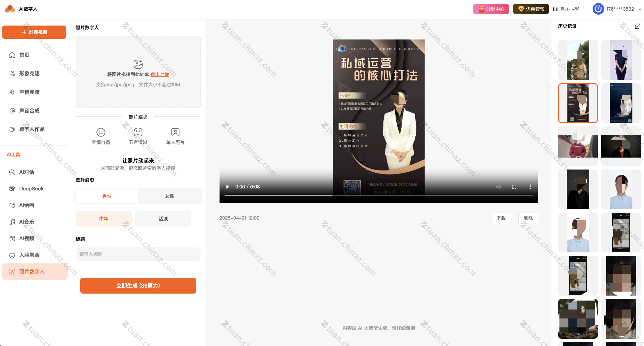Click 立即生成 (36算力) button
This screenshot has height=346, width=644.
(x=138, y=286)
